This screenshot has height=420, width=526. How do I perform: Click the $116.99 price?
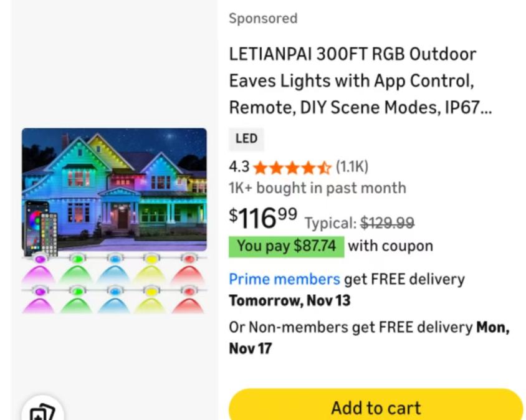[x=263, y=218]
